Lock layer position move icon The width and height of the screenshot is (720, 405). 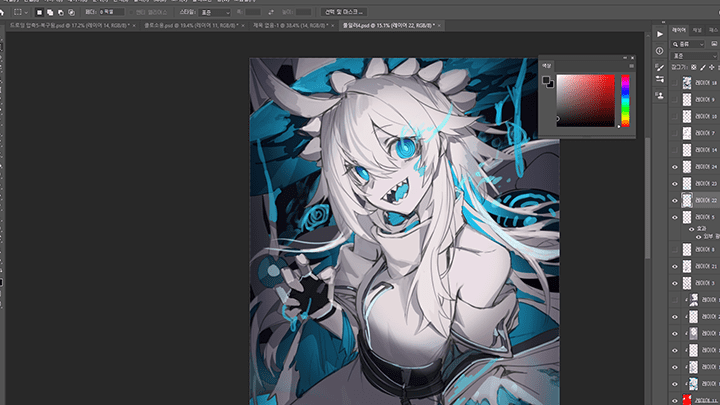712,68
